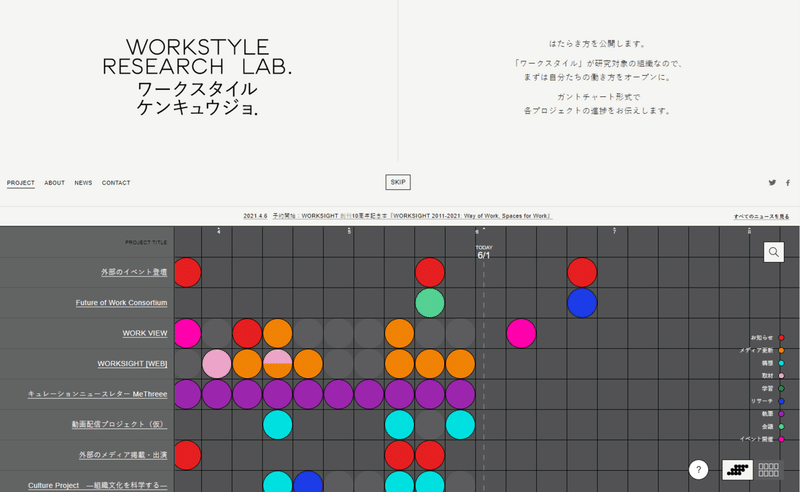Click the リサーチ legend label
The width and height of the screenshot is (800, 492).
(x=762, y=401)
